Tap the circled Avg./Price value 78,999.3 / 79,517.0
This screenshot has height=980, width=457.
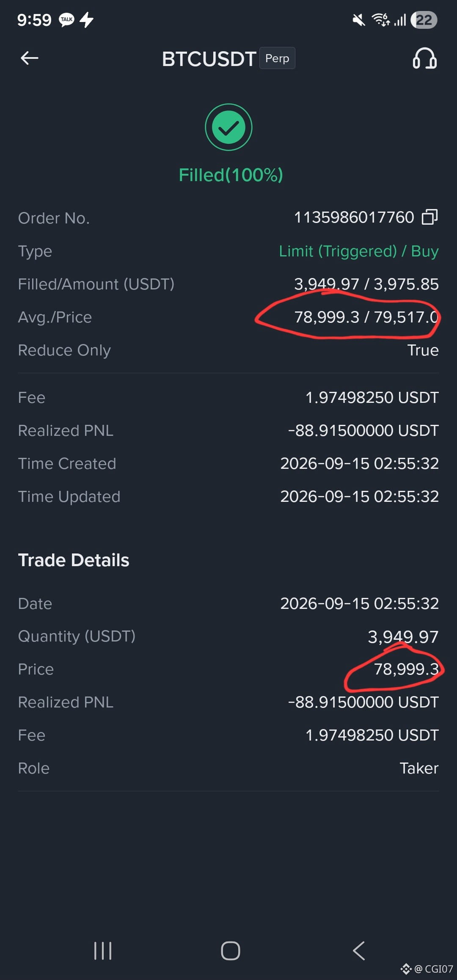coord(366,317)
